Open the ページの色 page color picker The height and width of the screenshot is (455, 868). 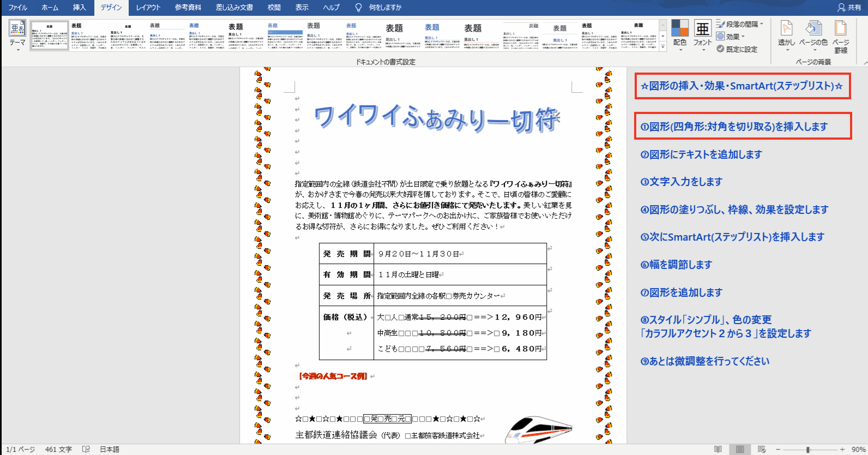point(813,34)
